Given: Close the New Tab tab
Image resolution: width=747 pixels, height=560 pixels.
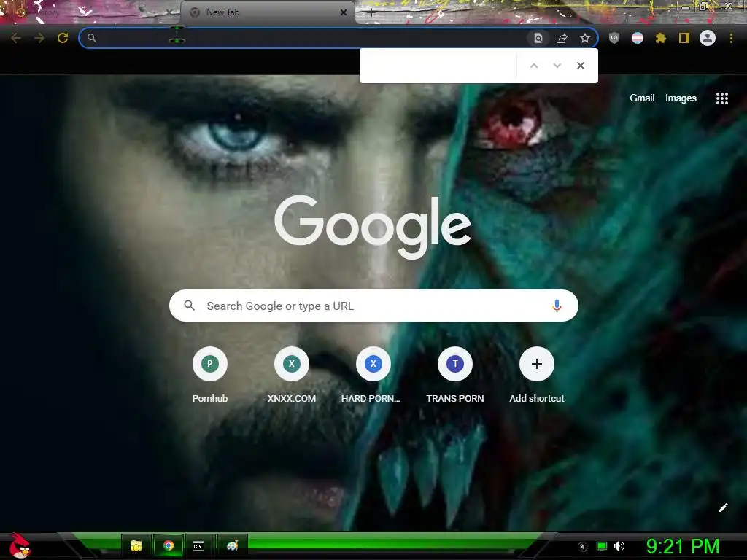Looking at the screenshot, I should pos(344,12).
